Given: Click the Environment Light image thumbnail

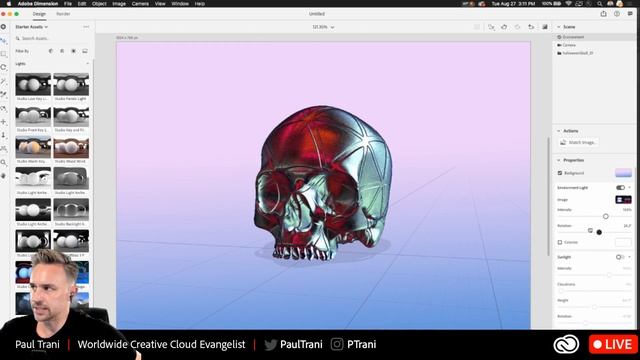Looking at the screenshot, I should pos(623,200).
